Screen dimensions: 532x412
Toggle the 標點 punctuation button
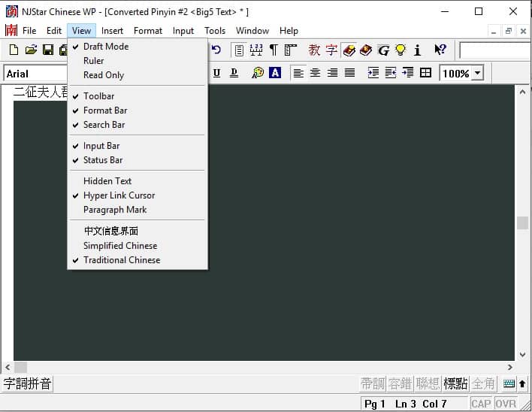(x=455, y=384)
